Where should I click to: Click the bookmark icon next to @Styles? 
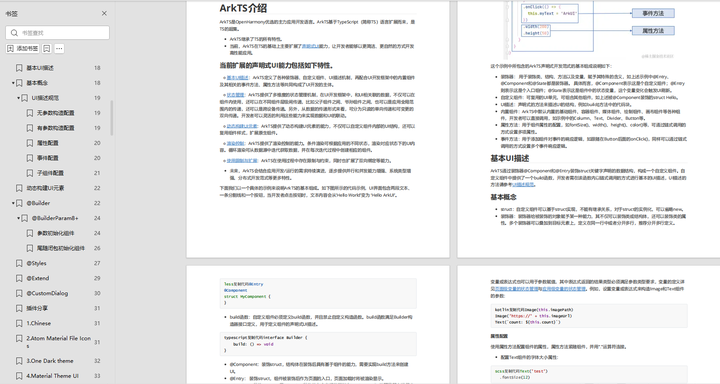point(19,263)
